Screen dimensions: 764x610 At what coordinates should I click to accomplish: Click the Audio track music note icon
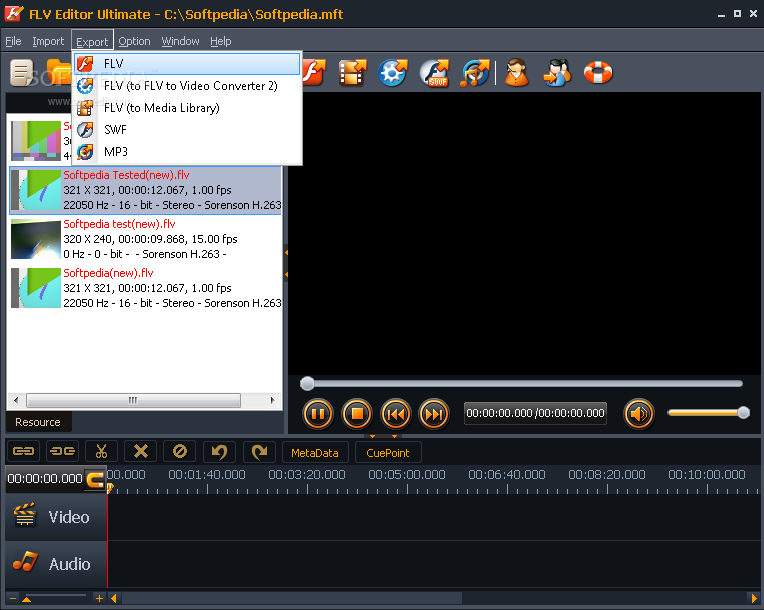pos(25,562)
